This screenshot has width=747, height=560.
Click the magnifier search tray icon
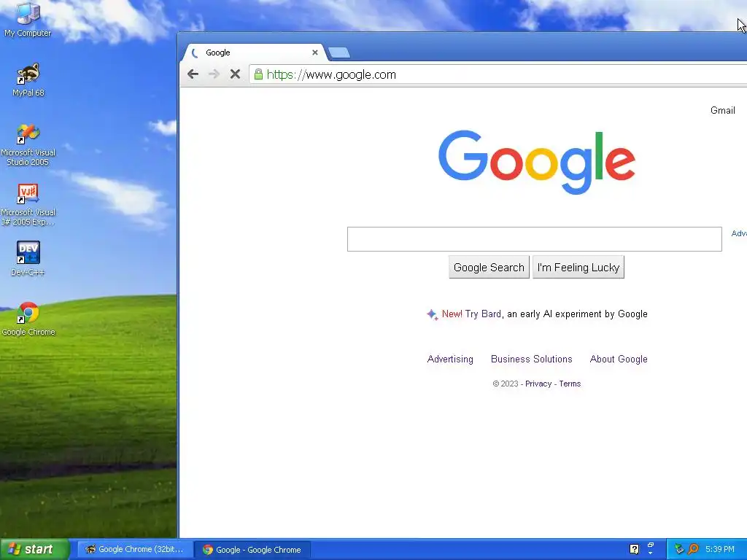[x=693, y=549]
